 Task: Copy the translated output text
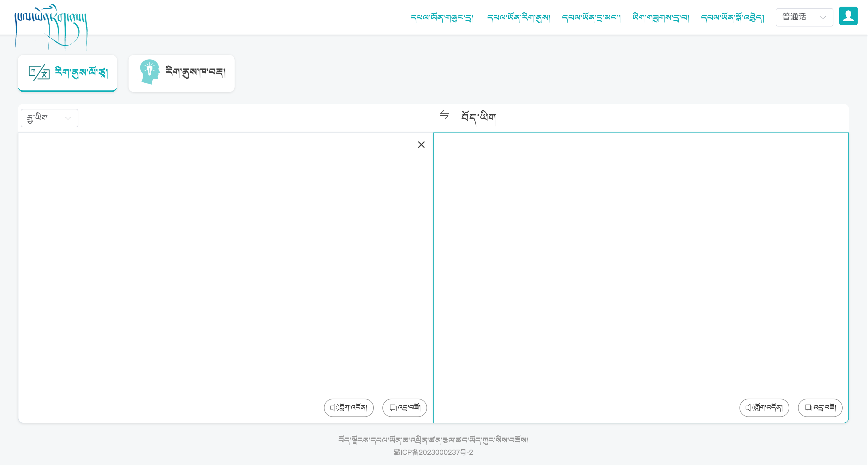pyautogui.click(x=820, y=408)
